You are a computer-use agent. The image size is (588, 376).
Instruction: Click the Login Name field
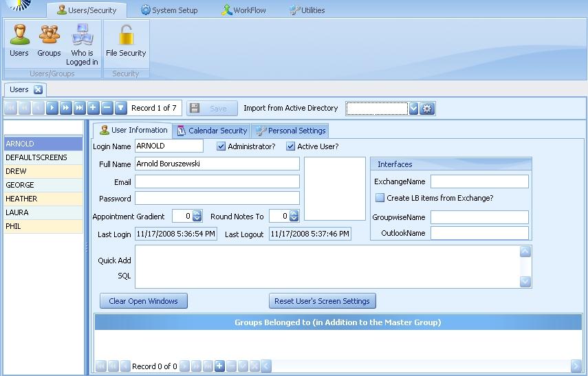point(169,146)
